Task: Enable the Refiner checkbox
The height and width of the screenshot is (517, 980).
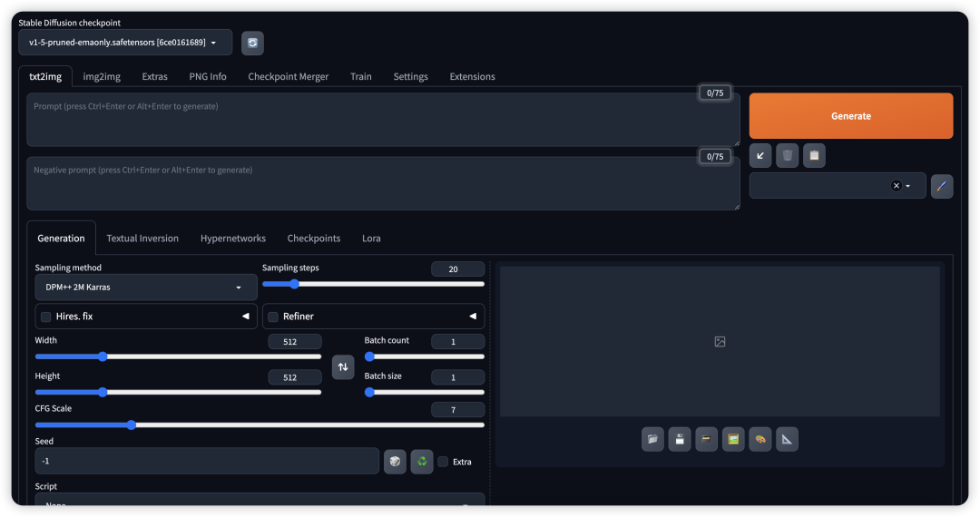Action: pyautogui.click(x=273, y=317)
